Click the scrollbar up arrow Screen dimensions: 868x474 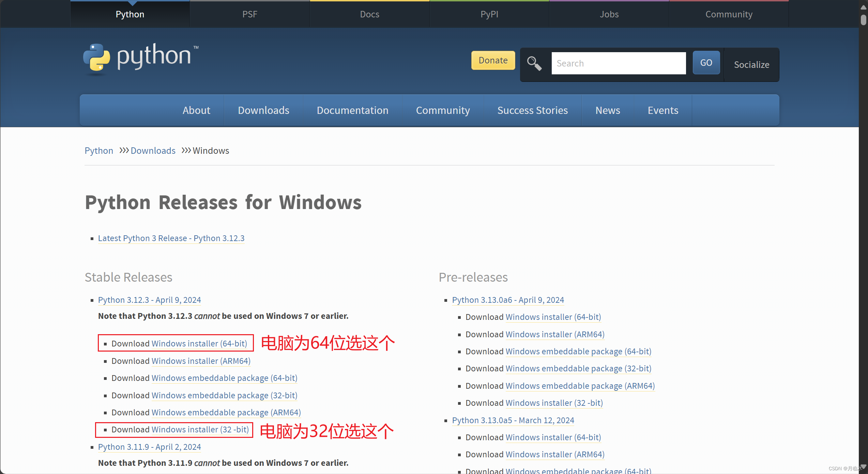[863, 7]
